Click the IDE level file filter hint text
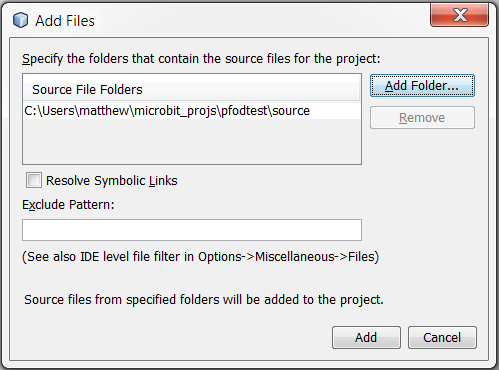The width and height of the screenshot is (499, 370). (201, 257)
